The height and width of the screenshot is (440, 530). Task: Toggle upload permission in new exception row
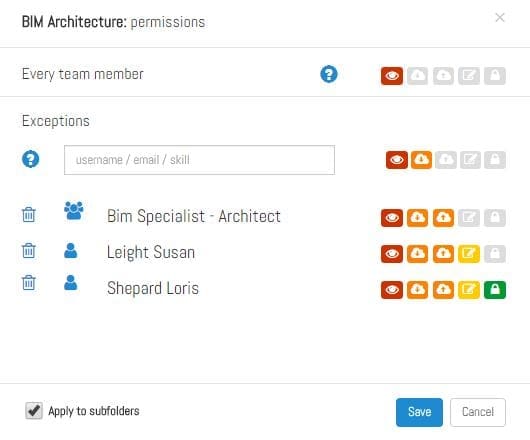(446, 160)
